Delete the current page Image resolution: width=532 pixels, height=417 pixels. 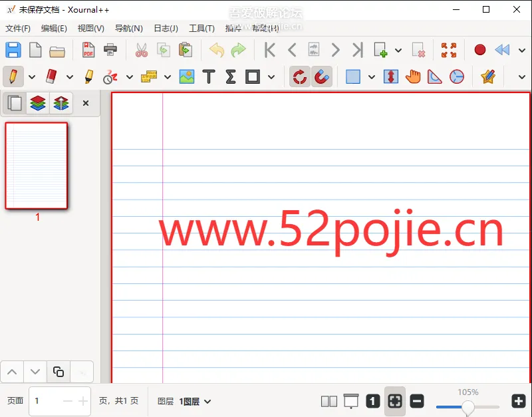coord(419,50)
